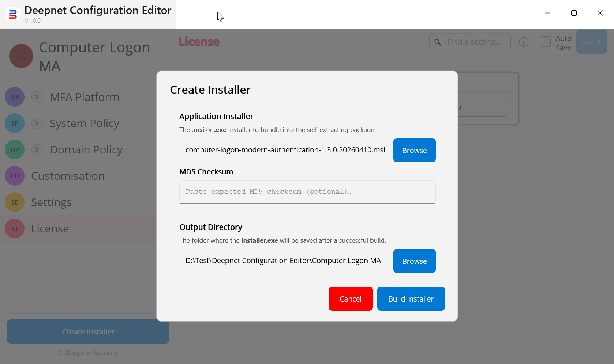Click the blue info icon near search
Viewport: 614px width, 364px height.
[524, 42]
